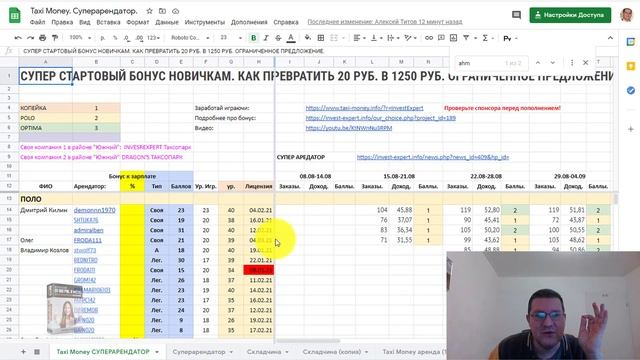Decrease decimal places
The width and height of the screenshot is (640, 360).
[x=127, y=38]
